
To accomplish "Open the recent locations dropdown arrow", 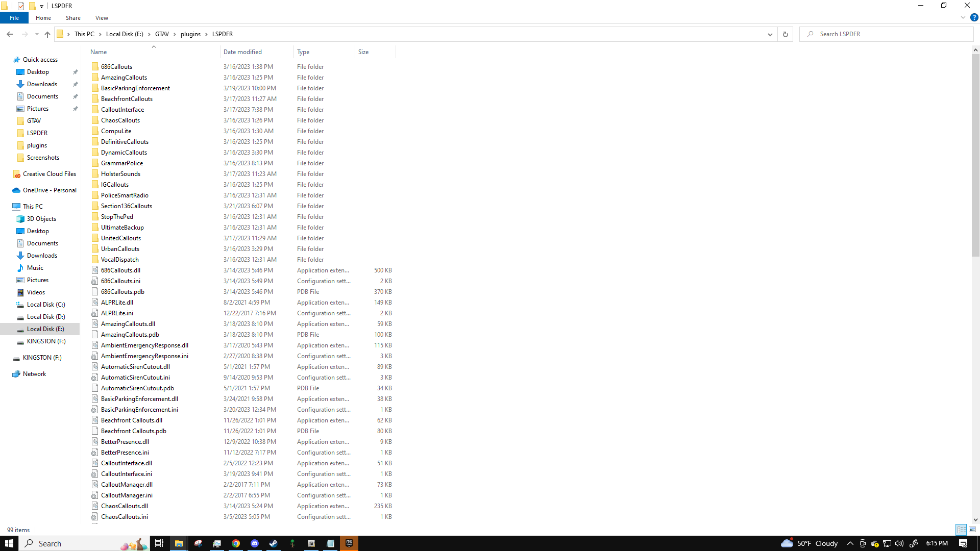I will click(37, 34).
